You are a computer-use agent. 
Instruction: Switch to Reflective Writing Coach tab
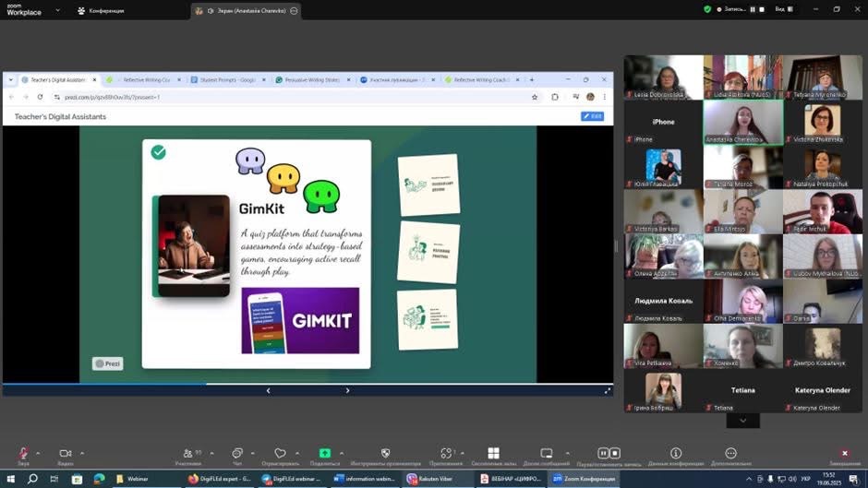coord(480,79)
